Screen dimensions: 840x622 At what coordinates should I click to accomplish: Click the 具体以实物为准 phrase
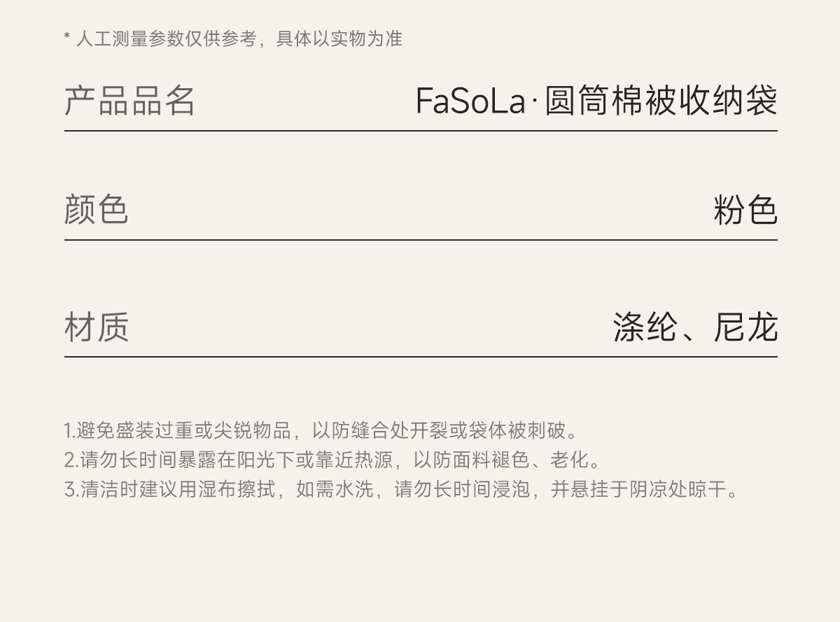[x=339, y=39]
